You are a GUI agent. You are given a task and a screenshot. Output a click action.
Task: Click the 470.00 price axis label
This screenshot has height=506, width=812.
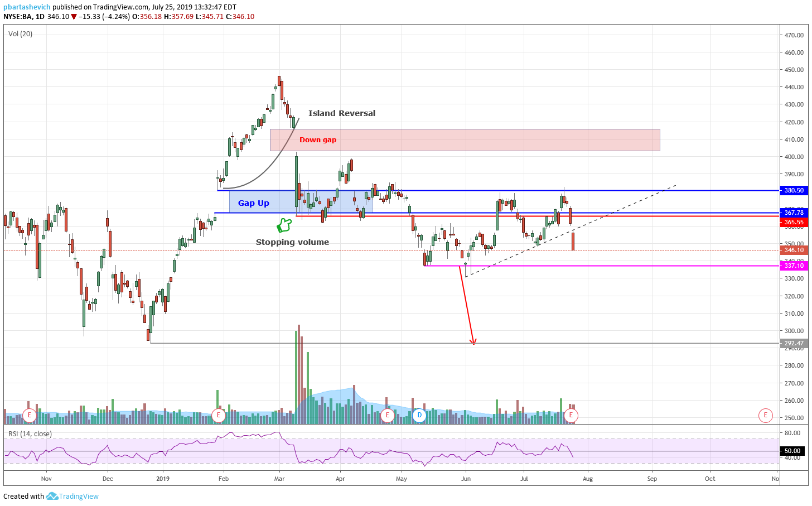tap(794, 35)
